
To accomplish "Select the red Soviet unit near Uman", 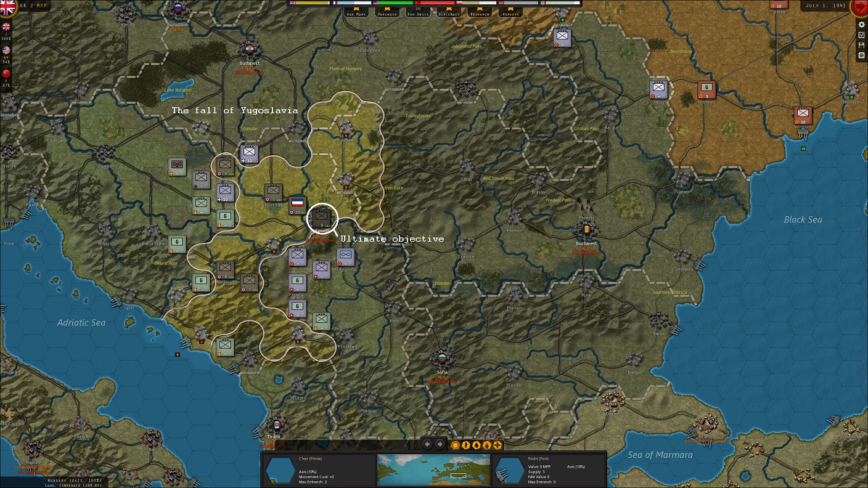I will pyautogui.click(x=779, y=4).
